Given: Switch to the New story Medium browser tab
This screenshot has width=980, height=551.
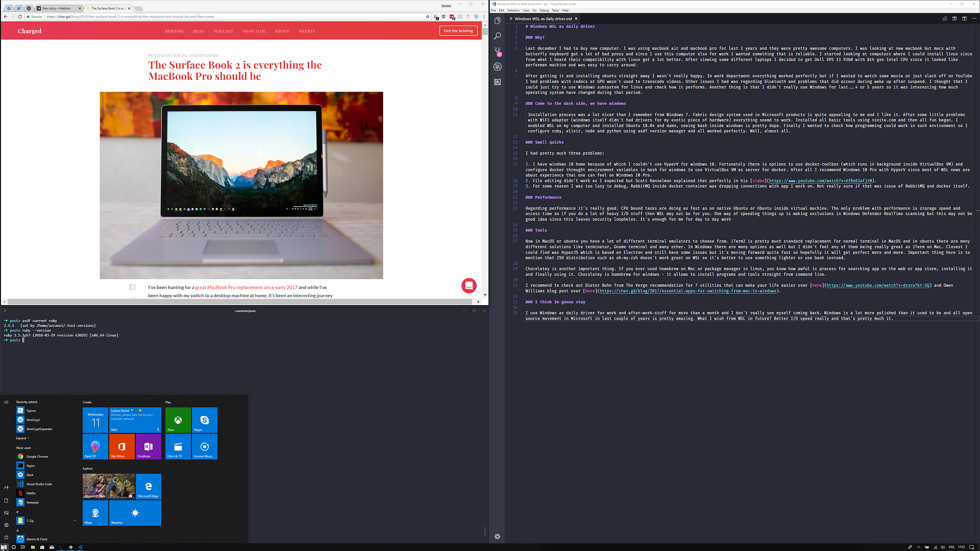Looking at the screenshot, I should (x=55, y=8).
